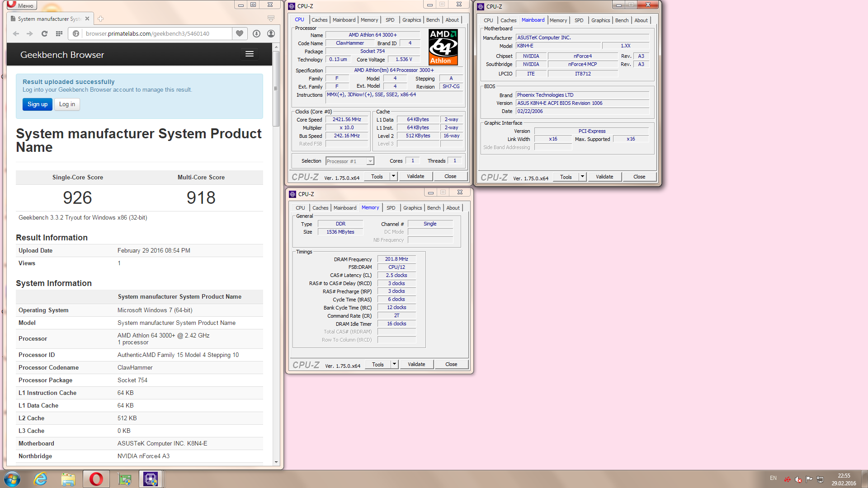Click the AMD 64 Athlon logo
This screenshot has height=488, width=868.
point(443,47)
